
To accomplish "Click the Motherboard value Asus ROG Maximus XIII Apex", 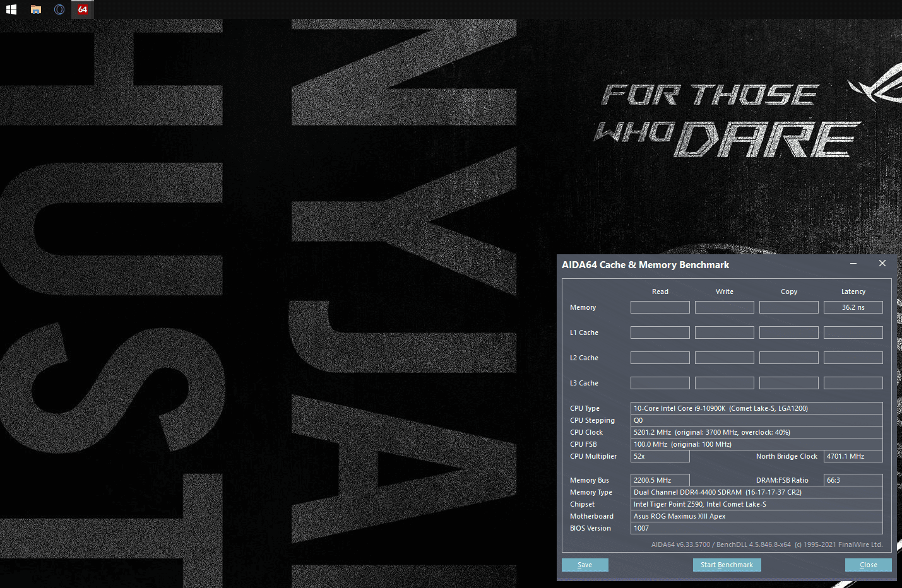I will click(757, 516).
